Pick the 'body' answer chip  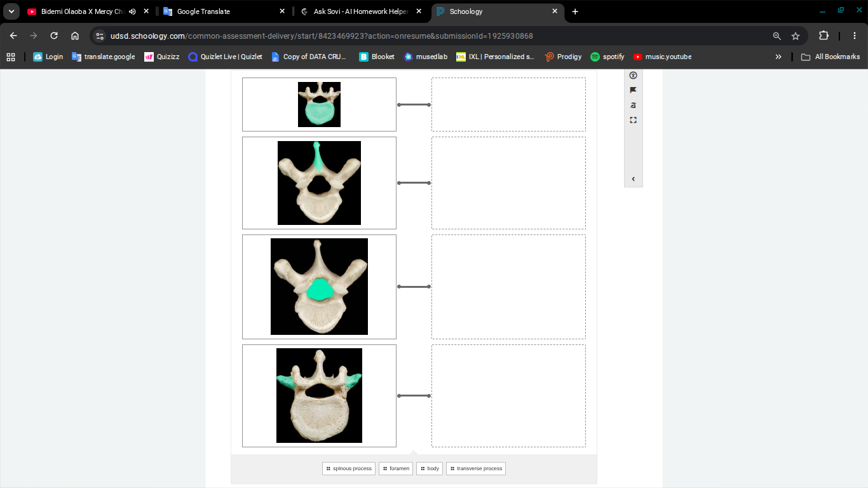[x=430, y=468]
